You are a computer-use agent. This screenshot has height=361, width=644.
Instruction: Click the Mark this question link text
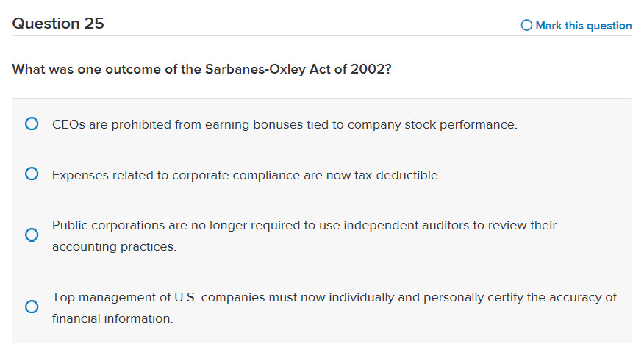tap(583, 26)
